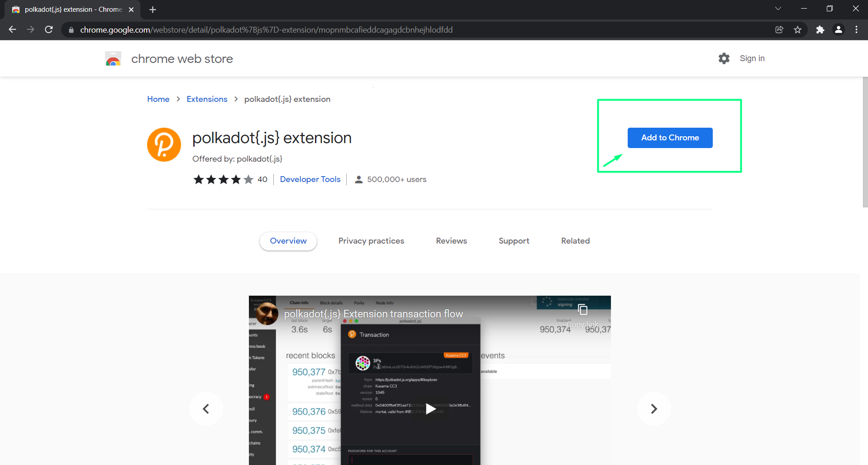Show previous screenshot with left arrow
This screenshot has width=868, height=465.
[x=206, y=409]
